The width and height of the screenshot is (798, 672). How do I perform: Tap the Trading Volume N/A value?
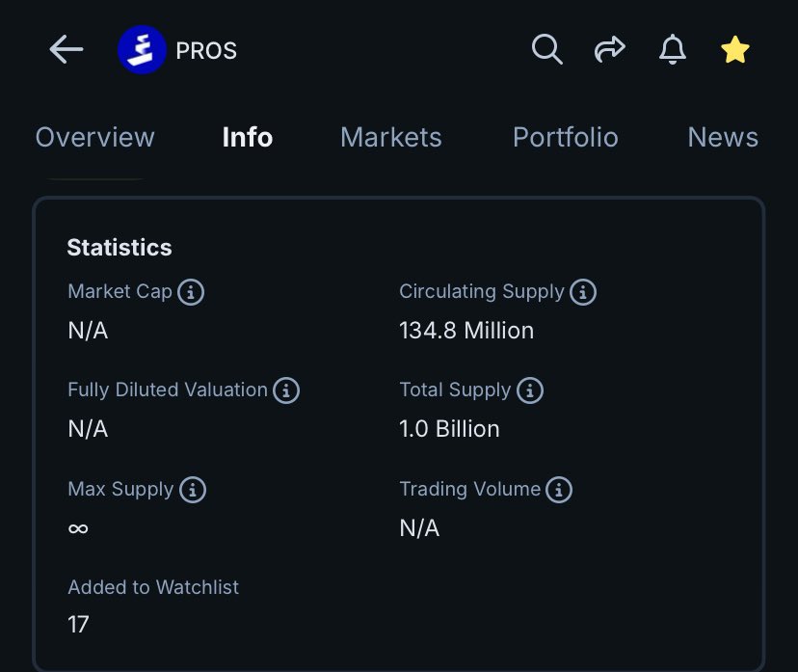pyautogui.click(x=419, y=528)
